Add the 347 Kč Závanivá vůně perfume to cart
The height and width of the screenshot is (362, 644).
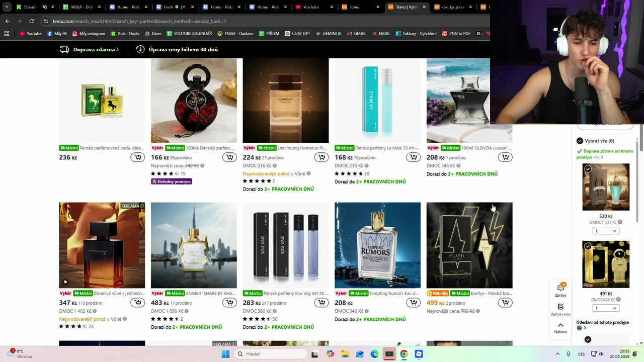coord(138,303)
